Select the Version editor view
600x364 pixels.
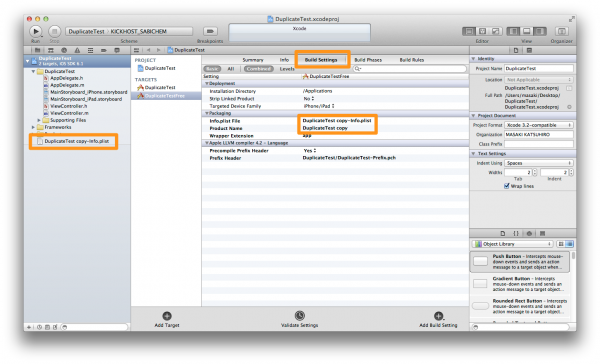495,31
